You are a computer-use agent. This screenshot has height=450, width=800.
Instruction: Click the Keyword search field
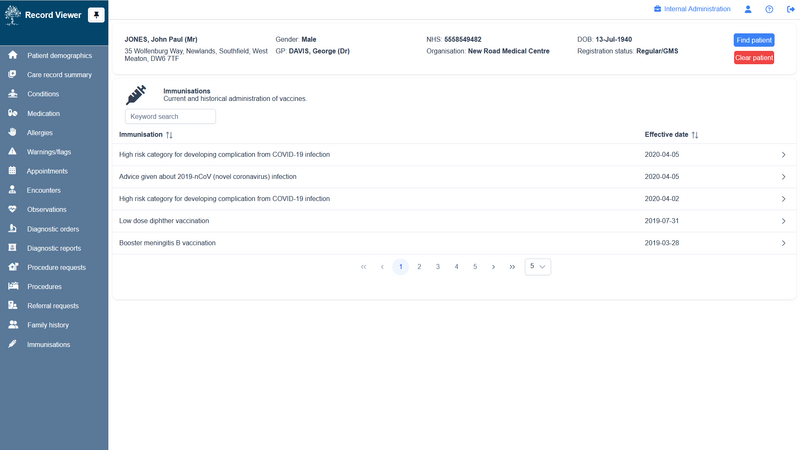(170, 116)
